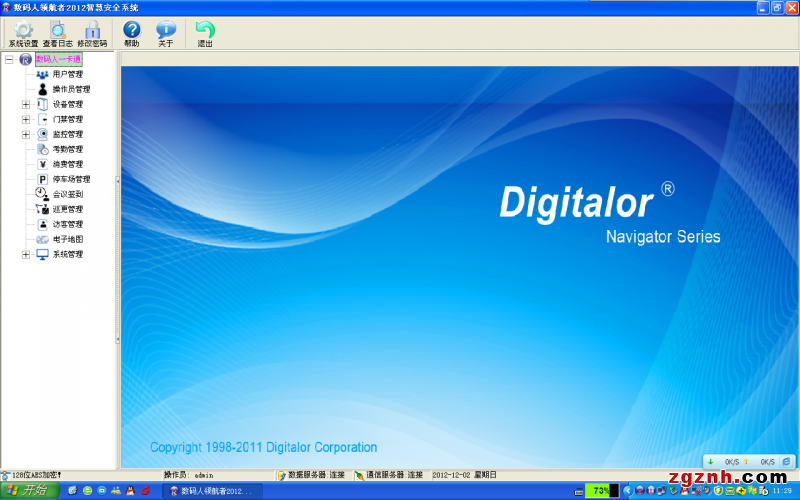Expand the 门禁管理 tree node

coord(26,119)
